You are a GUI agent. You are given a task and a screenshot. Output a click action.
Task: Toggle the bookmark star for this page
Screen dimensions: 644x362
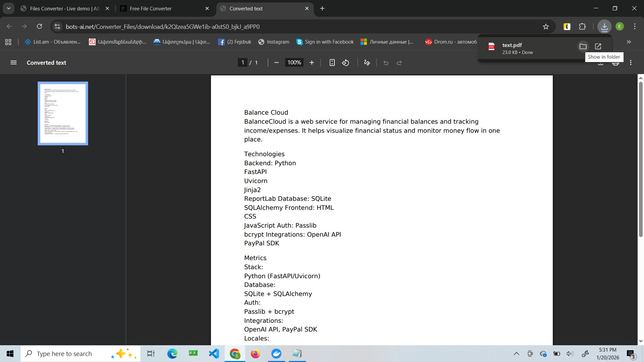(x=546, y=26)
